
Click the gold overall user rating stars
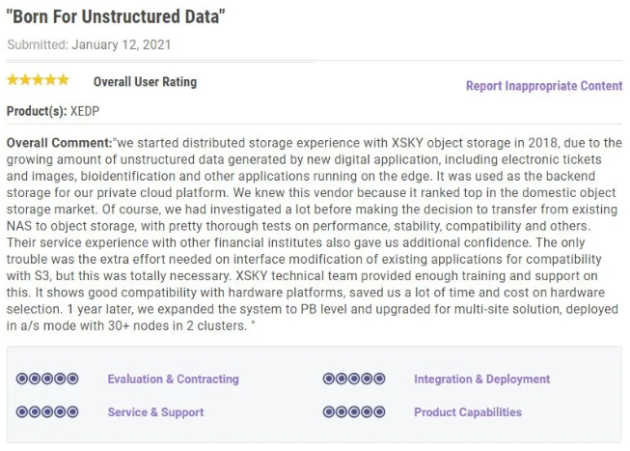(x=38, y=80)
